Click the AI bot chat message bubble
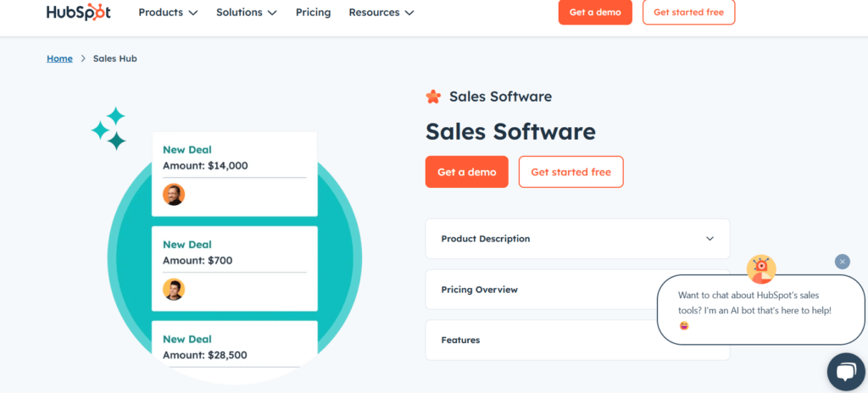This screenshot has height=393, width=868. [760, 310]
